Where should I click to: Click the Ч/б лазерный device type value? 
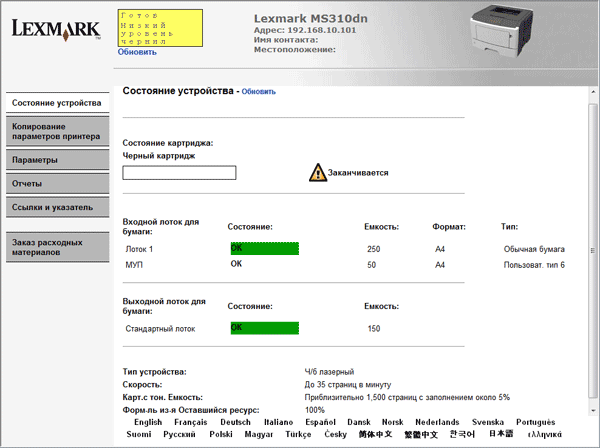[329, 372]
